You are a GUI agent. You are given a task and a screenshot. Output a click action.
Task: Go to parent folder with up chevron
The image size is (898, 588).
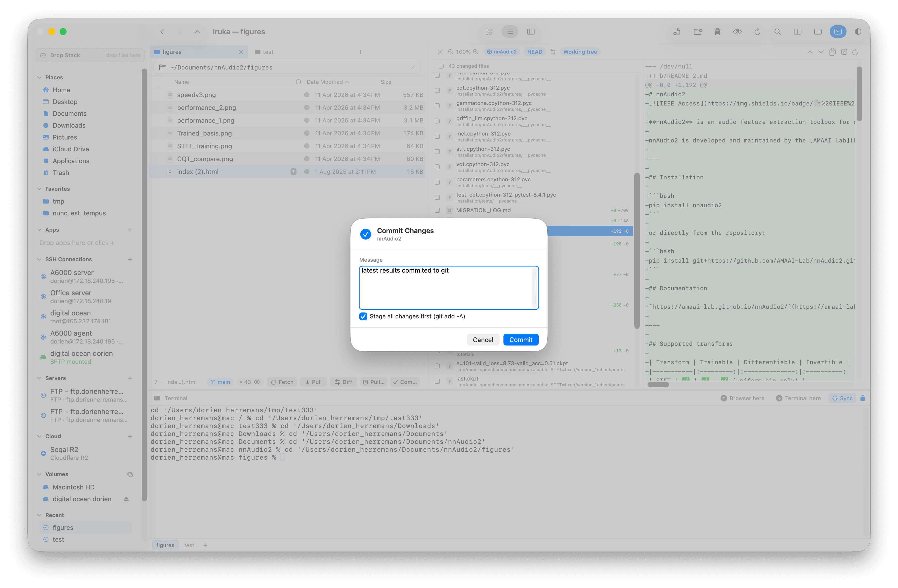click(x=197, y=32)
